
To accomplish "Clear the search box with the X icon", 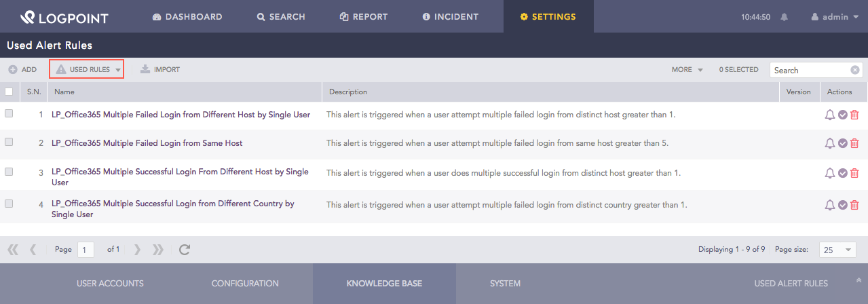I will coord(855,70).
